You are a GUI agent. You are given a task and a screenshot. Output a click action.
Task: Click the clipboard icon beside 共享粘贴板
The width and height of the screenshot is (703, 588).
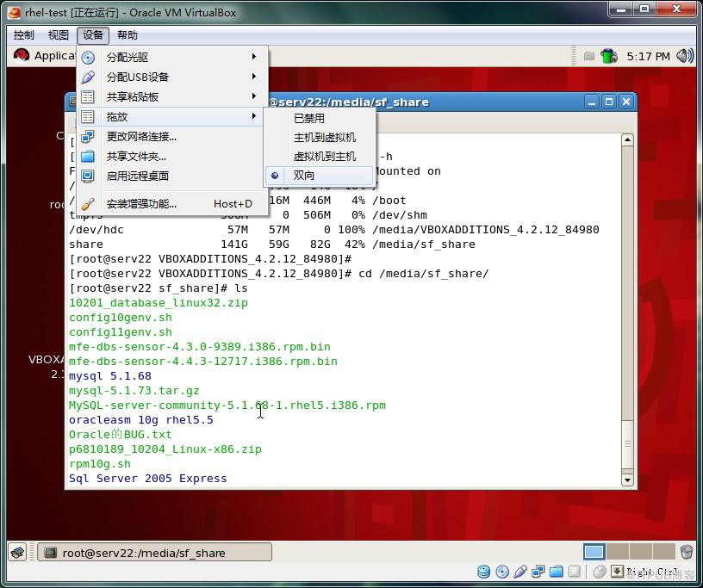point(88,96)
